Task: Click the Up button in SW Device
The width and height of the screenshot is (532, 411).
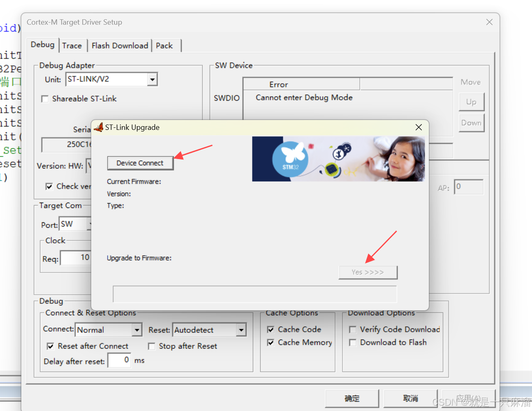Action: point(471,102)
